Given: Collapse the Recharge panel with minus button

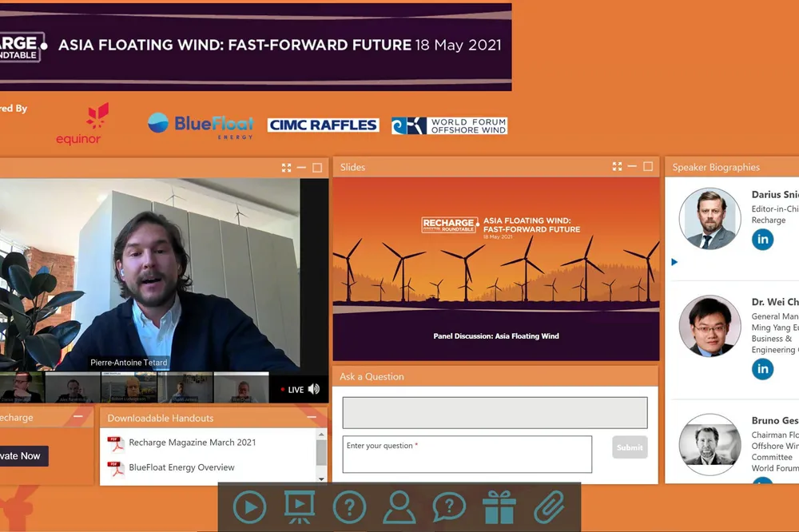Looking at the screenshot, I should tap(78, 417).
